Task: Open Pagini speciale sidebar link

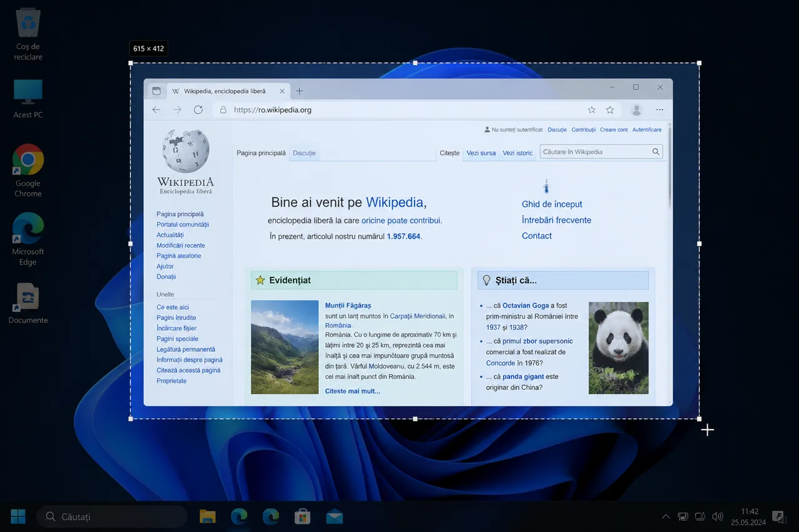Action: pos(177,339)
